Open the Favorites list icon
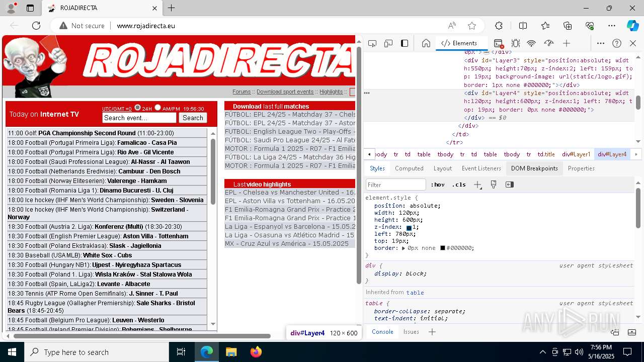Image resolution: width=644 pixels, height=362 pixels. click(x=545, y=26)
